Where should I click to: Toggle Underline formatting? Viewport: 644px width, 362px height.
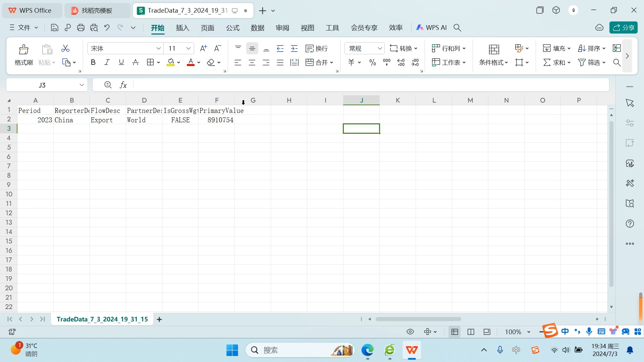point(121,62)
